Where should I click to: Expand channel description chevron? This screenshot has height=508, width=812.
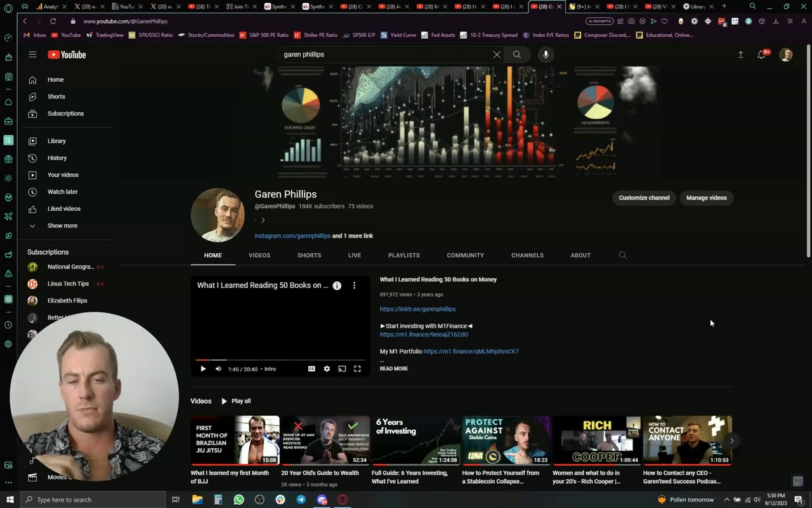(263, 220)
